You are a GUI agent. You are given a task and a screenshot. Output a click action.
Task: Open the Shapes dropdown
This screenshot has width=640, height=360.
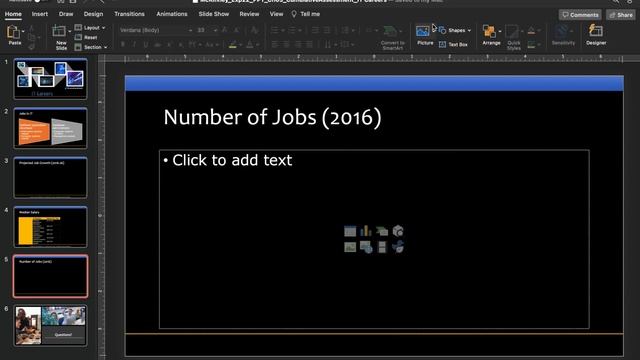pos(455,30)
